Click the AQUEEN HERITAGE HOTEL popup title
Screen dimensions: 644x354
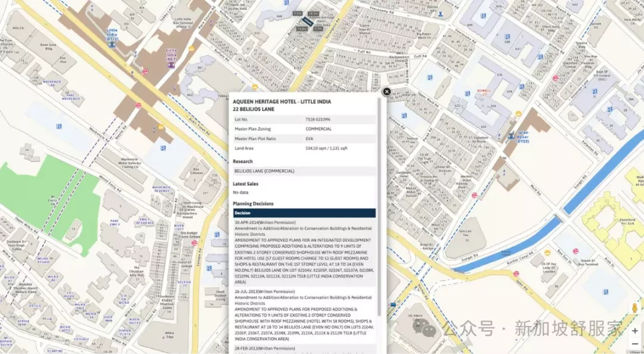coord(281,101)
